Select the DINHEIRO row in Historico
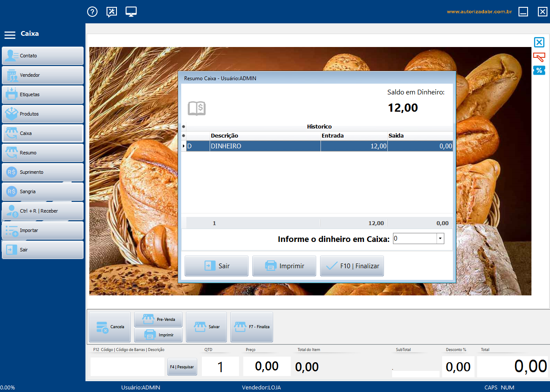 (x=264, y=146)
